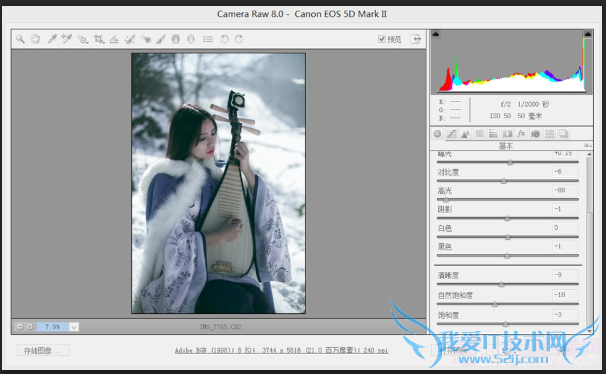Viewport: 606px width, 374px height.
Task: Rotate image 90° counterclockwise
Action: [x=224, y=39]
